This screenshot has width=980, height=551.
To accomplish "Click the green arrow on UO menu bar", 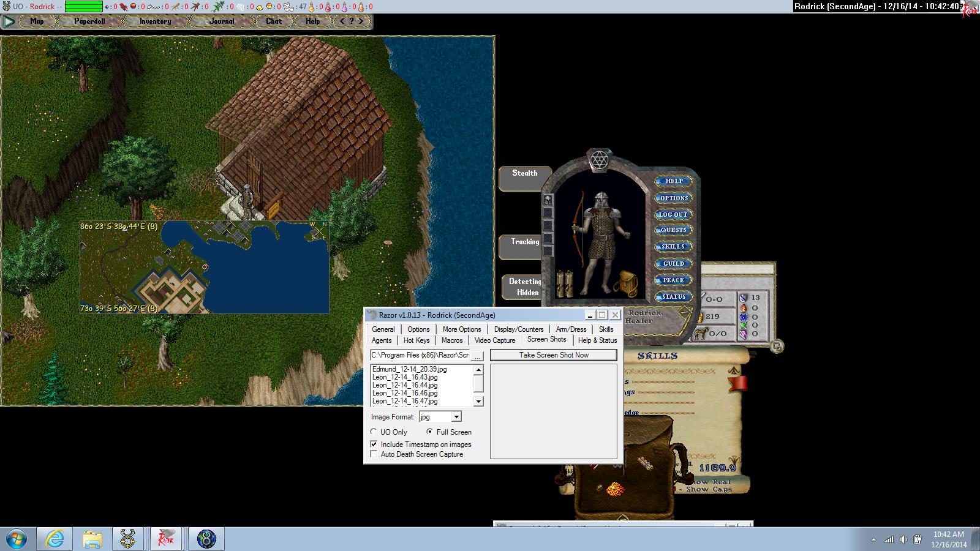I will [8, 21].
